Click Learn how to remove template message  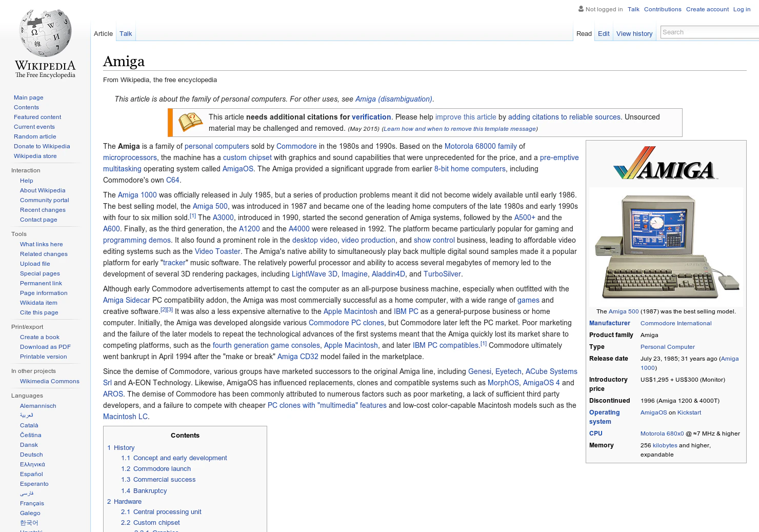[460, 129]
